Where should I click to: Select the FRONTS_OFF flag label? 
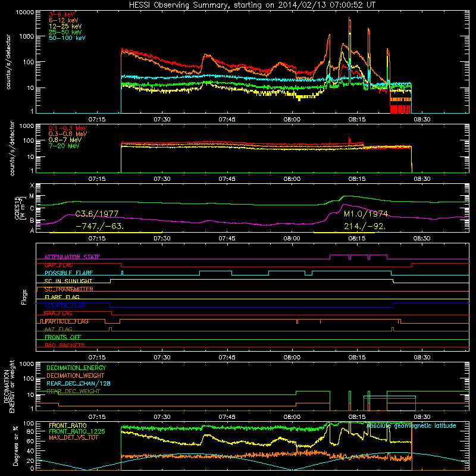[63, 337]
